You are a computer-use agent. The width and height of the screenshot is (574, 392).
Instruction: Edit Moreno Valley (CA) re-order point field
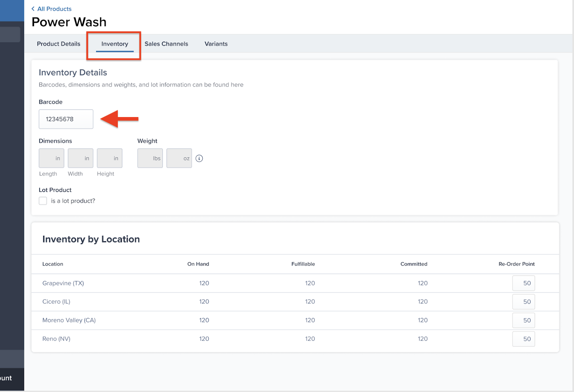[523, 320]
